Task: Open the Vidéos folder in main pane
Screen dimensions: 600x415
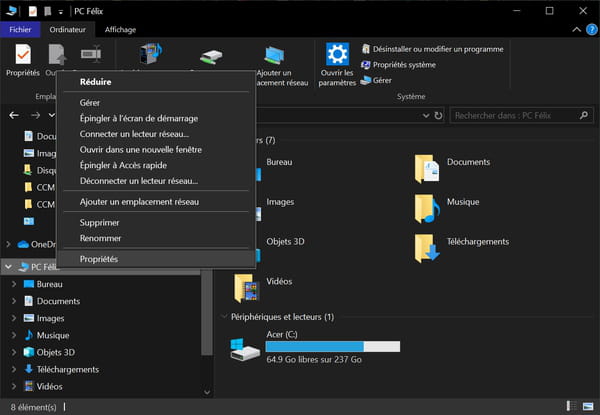Action: click(x=246, y=288)
